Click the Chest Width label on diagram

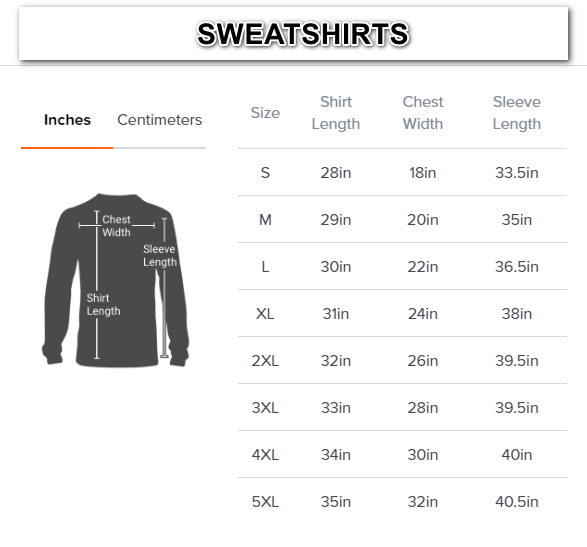(116, 226)
